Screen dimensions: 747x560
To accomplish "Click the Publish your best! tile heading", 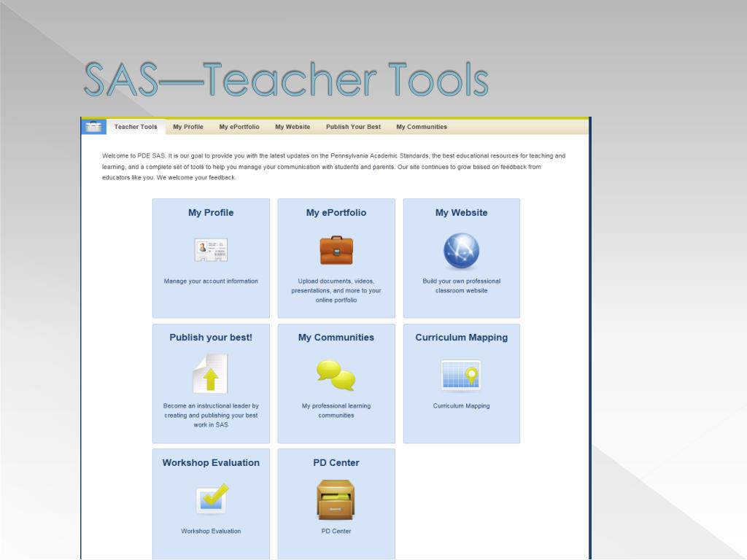I will coord(211,338).
